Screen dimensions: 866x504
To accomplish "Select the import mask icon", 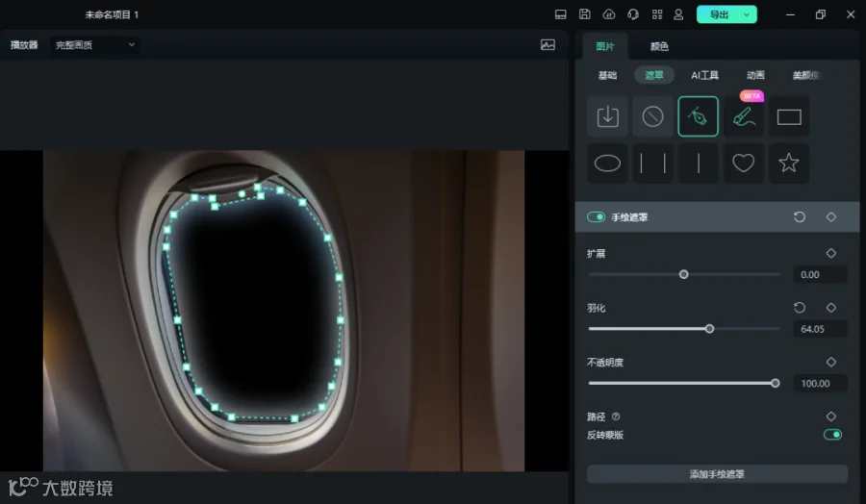I will [607, 116].
